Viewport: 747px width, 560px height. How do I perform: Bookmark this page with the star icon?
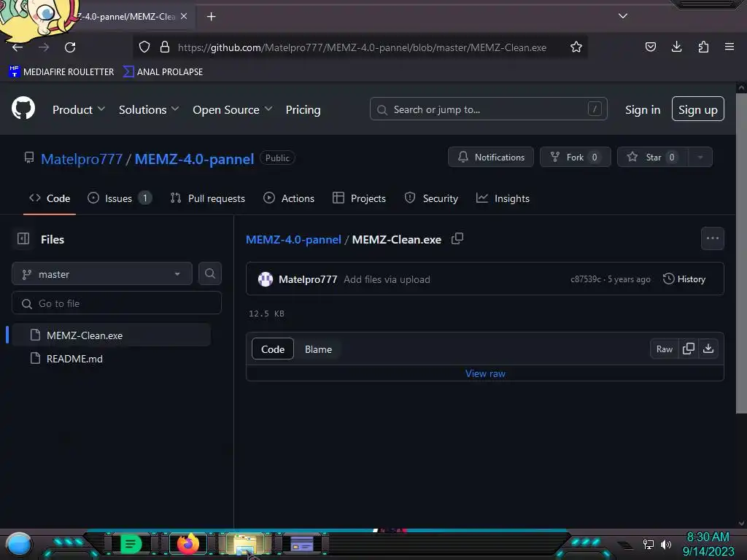pyautogui.click(x=576, y=47)
